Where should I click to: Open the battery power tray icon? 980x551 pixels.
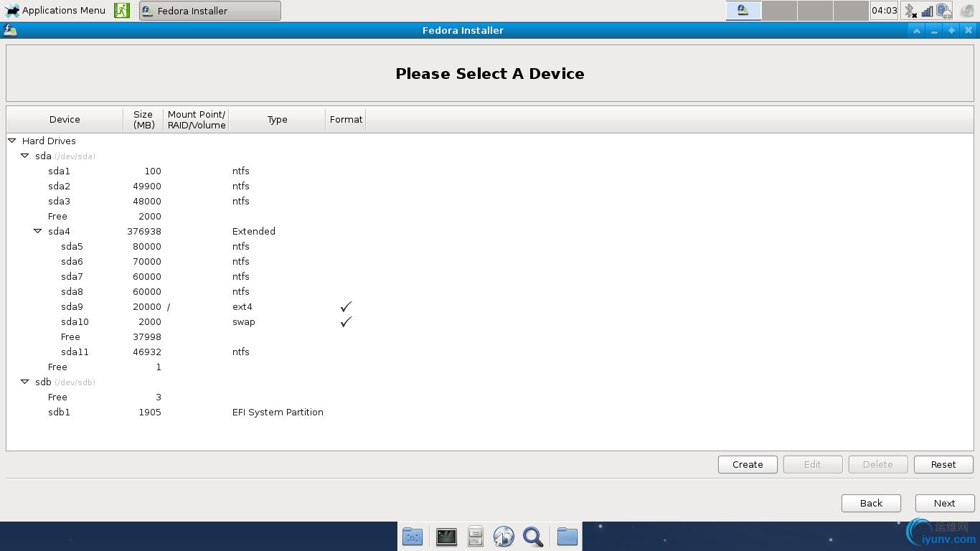tap(943, 11)
